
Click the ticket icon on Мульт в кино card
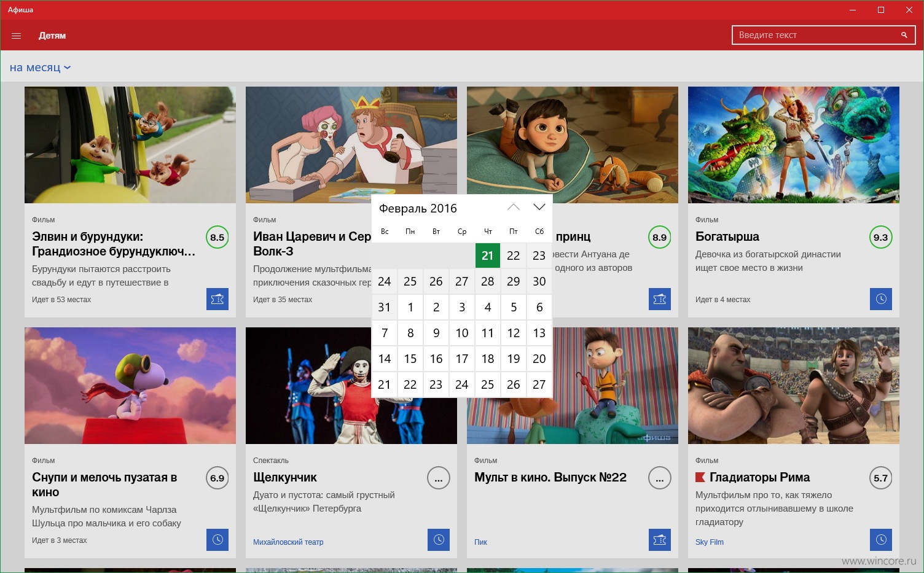[660, 540]
